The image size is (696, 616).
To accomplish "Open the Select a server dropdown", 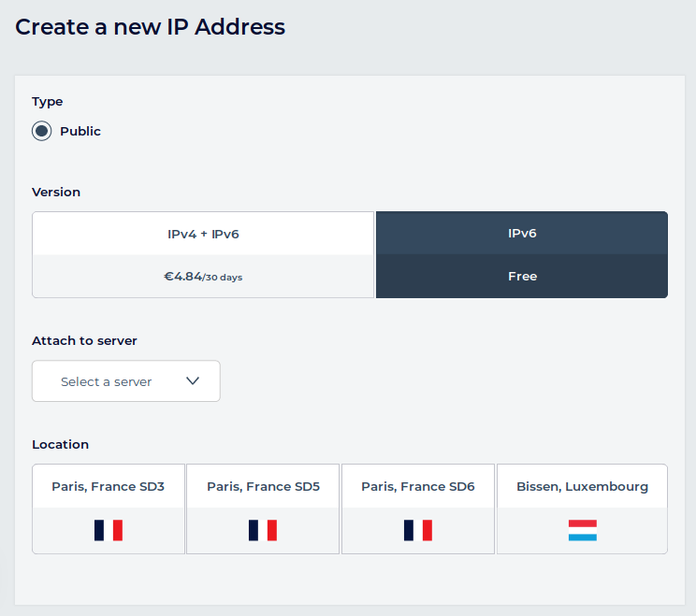I will click(107, 381).
